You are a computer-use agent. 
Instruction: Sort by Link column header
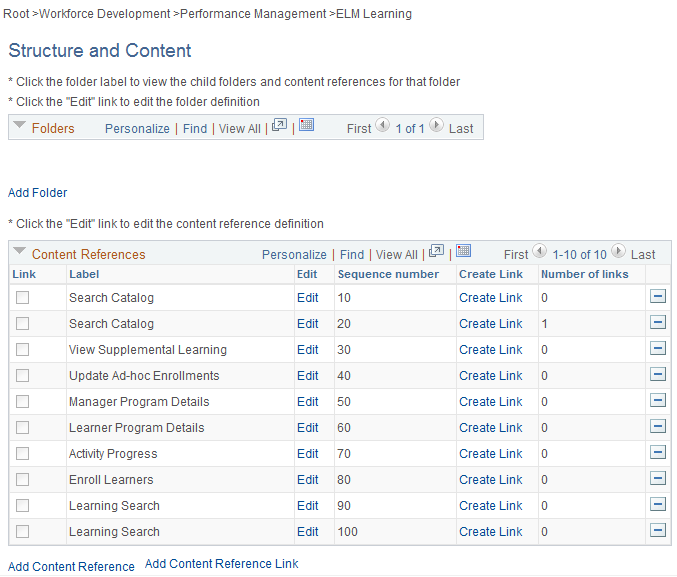24,274
